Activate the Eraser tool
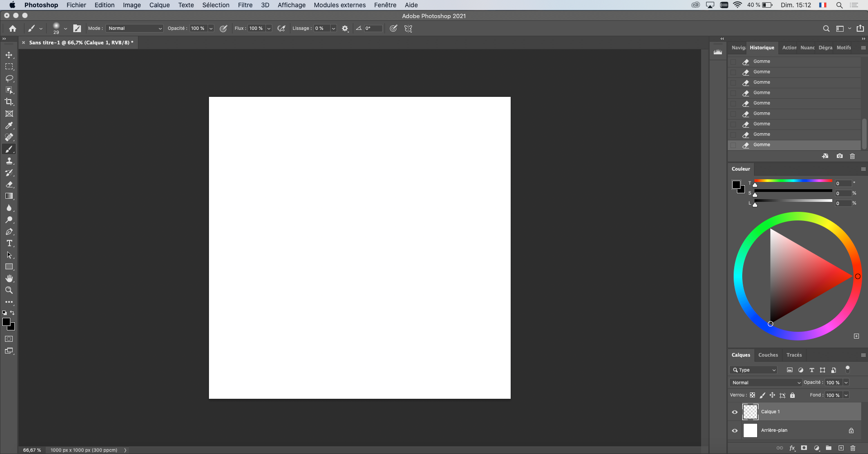This screenshot has width=868, height=454. (9, 184)
